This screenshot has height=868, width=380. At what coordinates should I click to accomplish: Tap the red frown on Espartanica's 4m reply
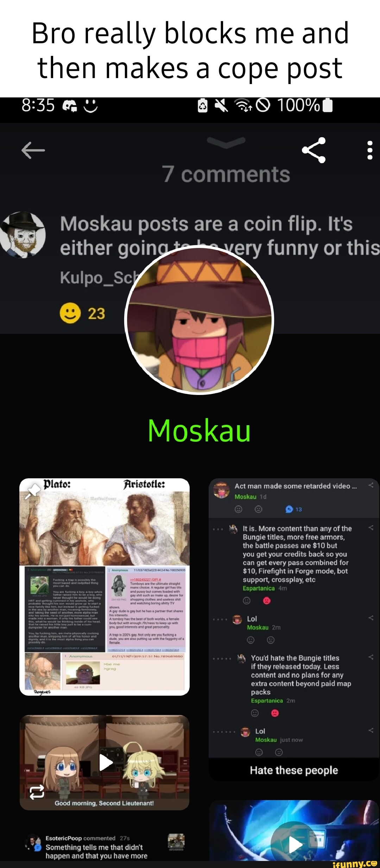point(267,601)
